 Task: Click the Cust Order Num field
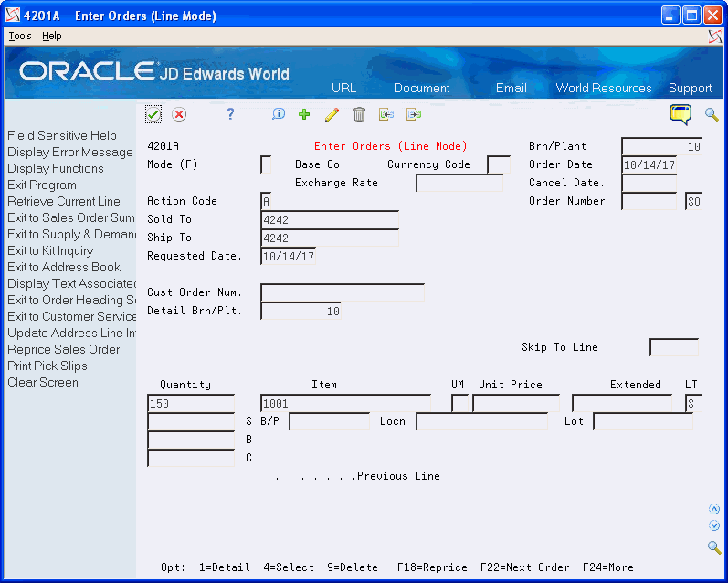click(x=343, y=292)
